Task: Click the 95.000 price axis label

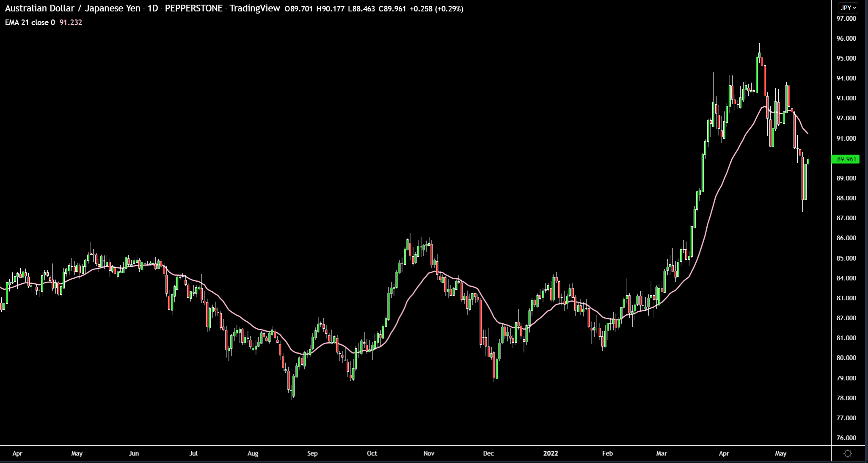Action: coord(846,58)
